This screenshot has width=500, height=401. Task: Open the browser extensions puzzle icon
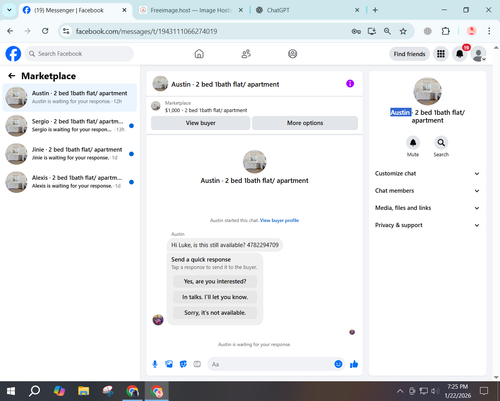point(445,31)
